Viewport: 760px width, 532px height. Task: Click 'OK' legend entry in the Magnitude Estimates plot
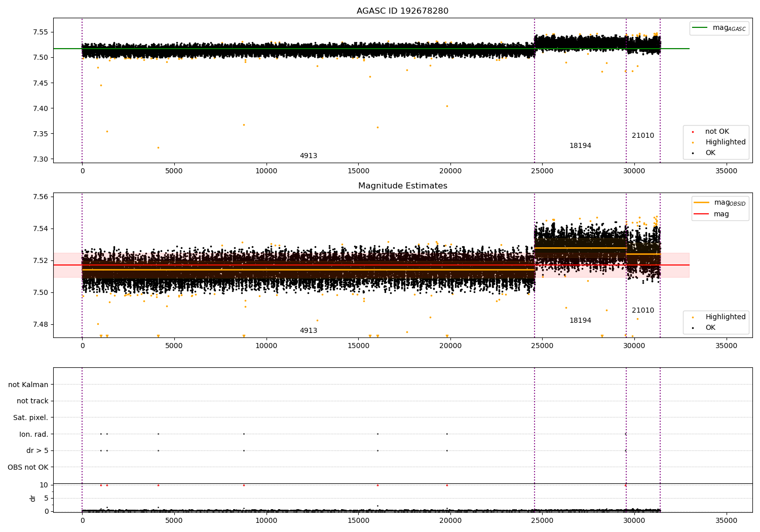tap(704, 328)
